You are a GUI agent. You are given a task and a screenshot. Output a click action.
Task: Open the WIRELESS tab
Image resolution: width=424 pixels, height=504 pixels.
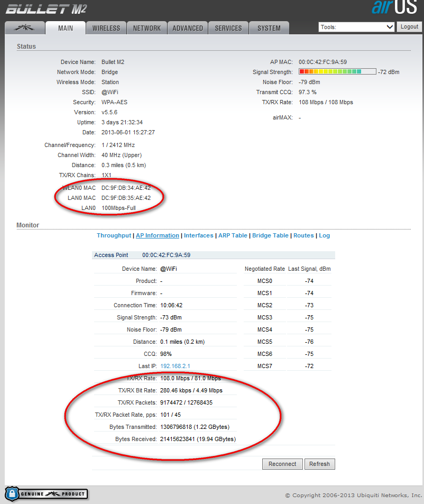(106, 28)
